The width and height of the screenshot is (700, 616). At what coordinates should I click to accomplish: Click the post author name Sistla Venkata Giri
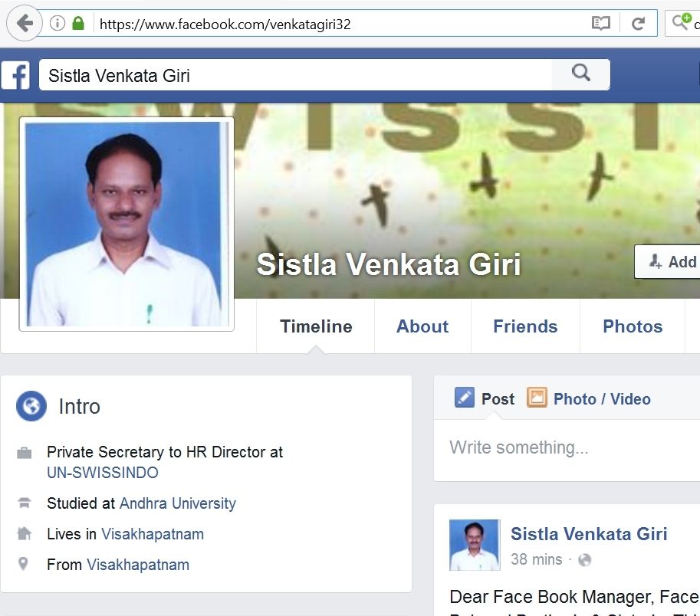tap(589, 534)
